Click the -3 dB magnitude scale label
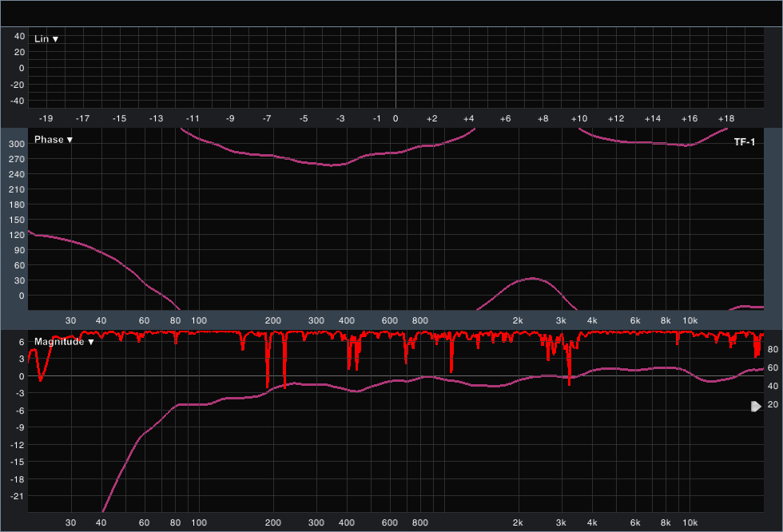 (19, 393)
